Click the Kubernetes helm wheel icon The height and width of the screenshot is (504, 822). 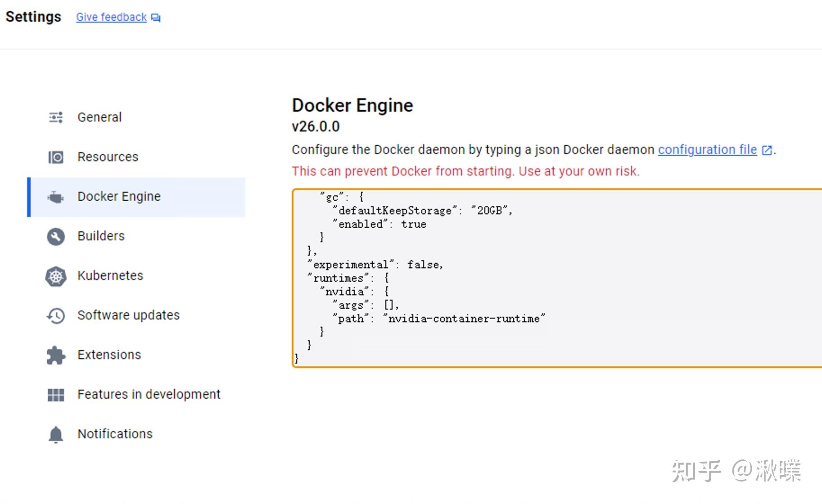56,276
